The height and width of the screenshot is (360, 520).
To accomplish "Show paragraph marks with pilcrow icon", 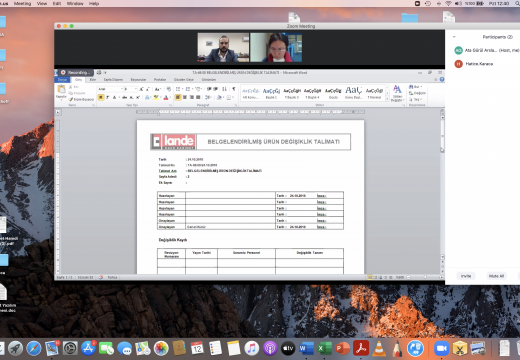I will 234,89.
